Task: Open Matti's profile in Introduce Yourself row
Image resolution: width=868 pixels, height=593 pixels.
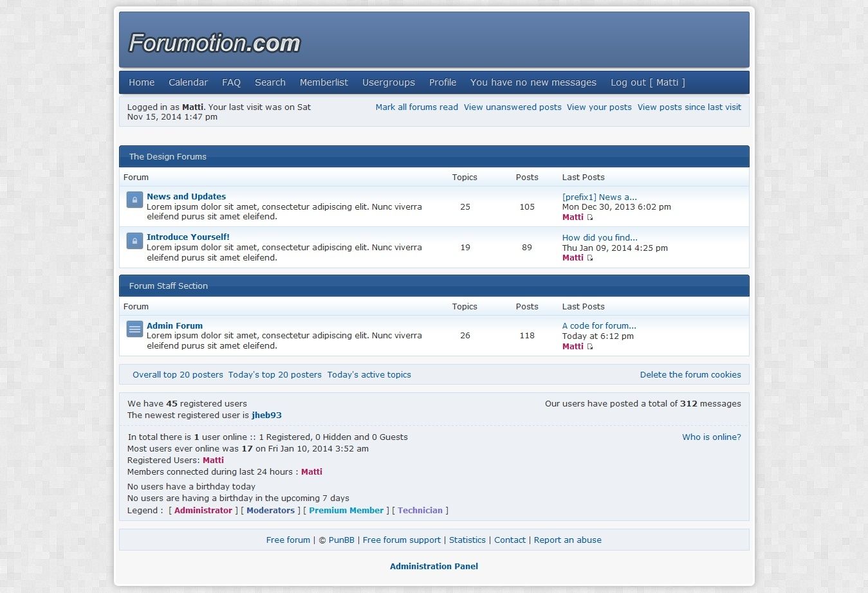Action: click(x=573, y=258)
